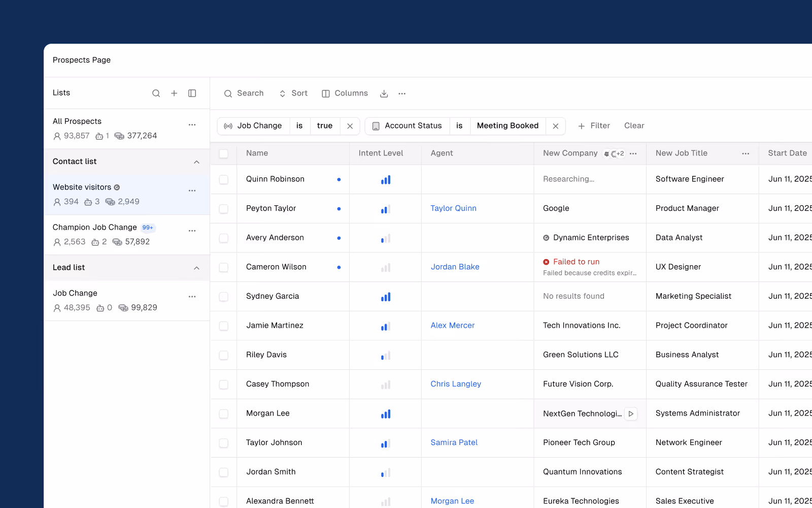Open the Job Change filter field selector

pyautogui.click(x=253, y=126)
